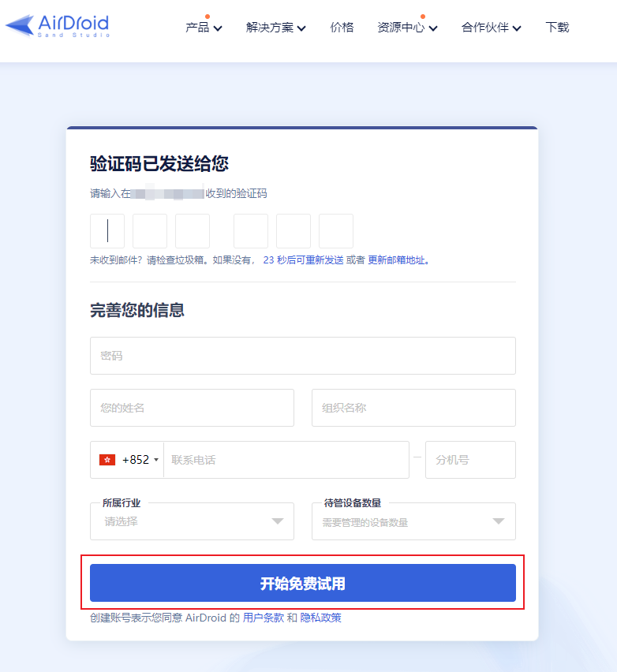Expand the 资源中心 menu chevron
This screenshot has height=672, width=617.
click(x=433, y=28)
